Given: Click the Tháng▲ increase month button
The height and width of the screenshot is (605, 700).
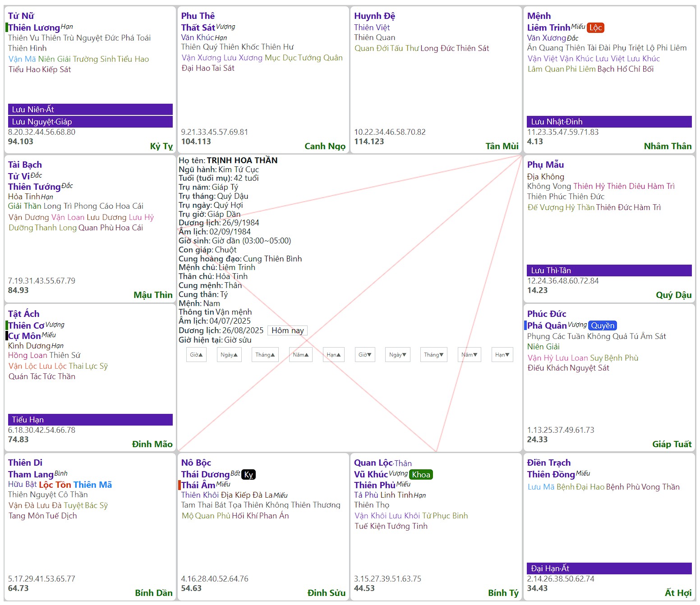Looking at the screenshot, I should pyautogui.click(x=265, y=355).
